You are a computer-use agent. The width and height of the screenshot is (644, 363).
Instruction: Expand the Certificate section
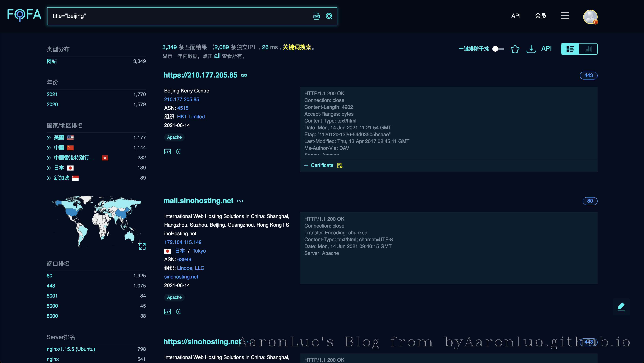[x=319, y=165]
